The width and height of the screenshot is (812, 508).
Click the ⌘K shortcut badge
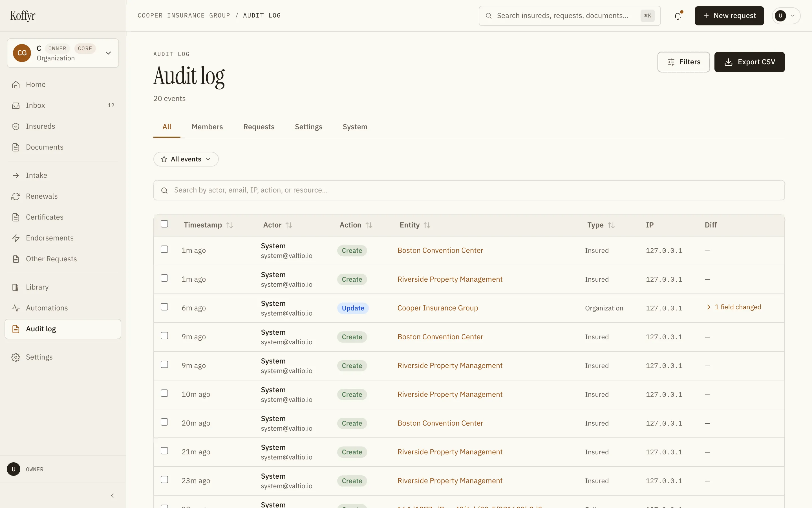(x=647, y=16)
